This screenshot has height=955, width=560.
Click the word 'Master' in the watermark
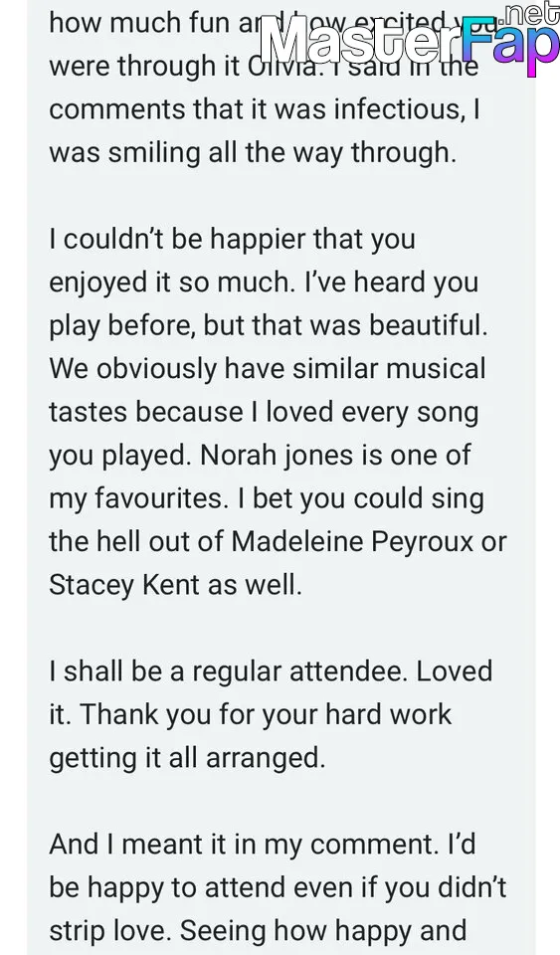tap(360, 42)
